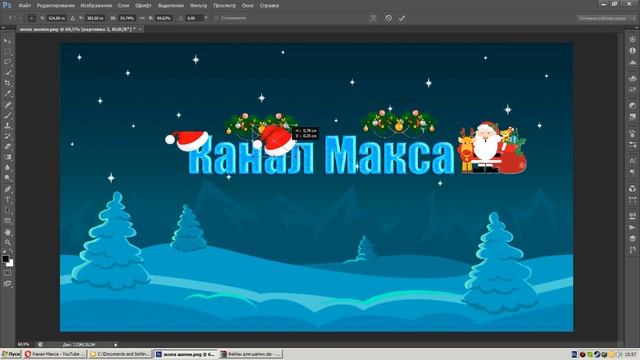Click the X position field
Viewport: 640px width, 360px height.
pos(57,18)
